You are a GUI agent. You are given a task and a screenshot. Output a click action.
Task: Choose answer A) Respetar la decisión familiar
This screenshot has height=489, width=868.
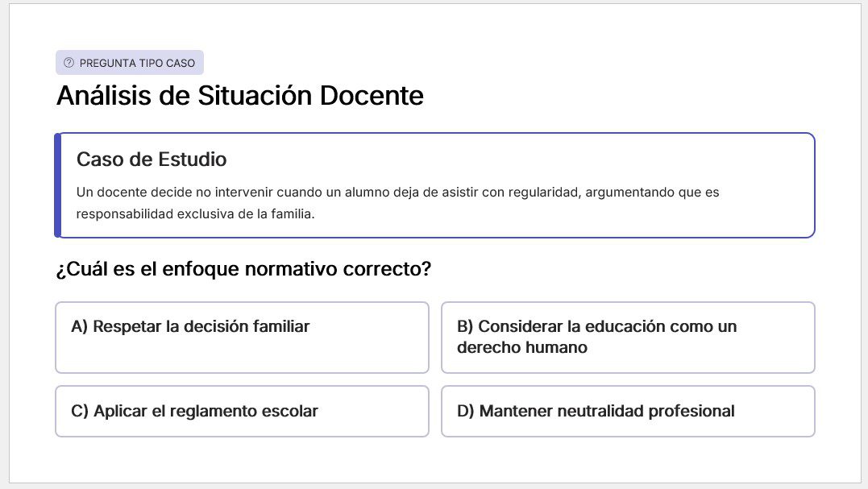point(242,337)
